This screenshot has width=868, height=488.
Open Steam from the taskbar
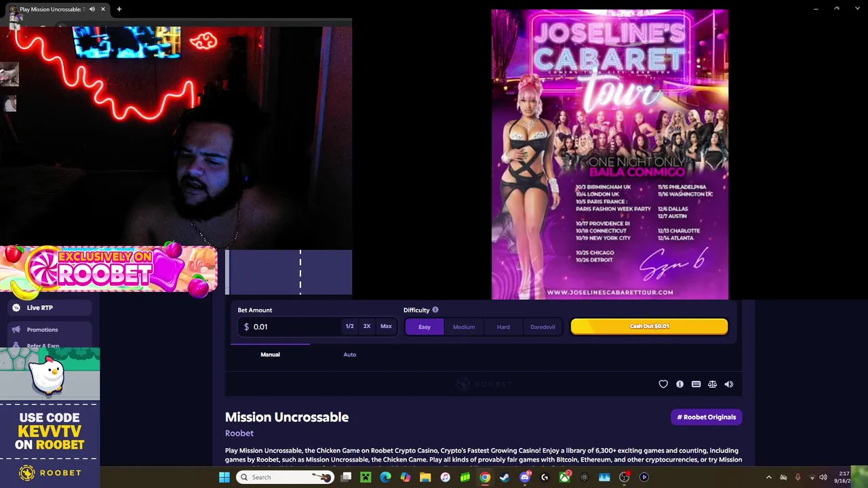point(505,477)
